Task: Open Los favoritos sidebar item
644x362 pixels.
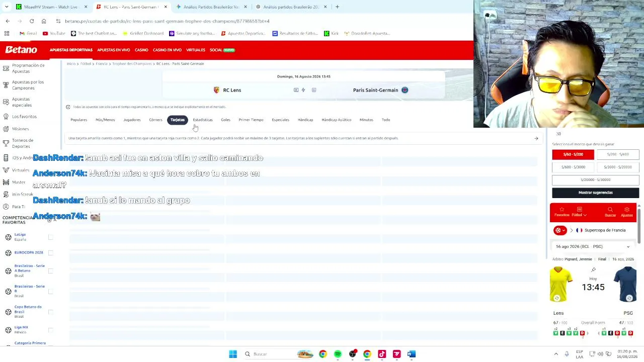Action: [x=24, y=117]
